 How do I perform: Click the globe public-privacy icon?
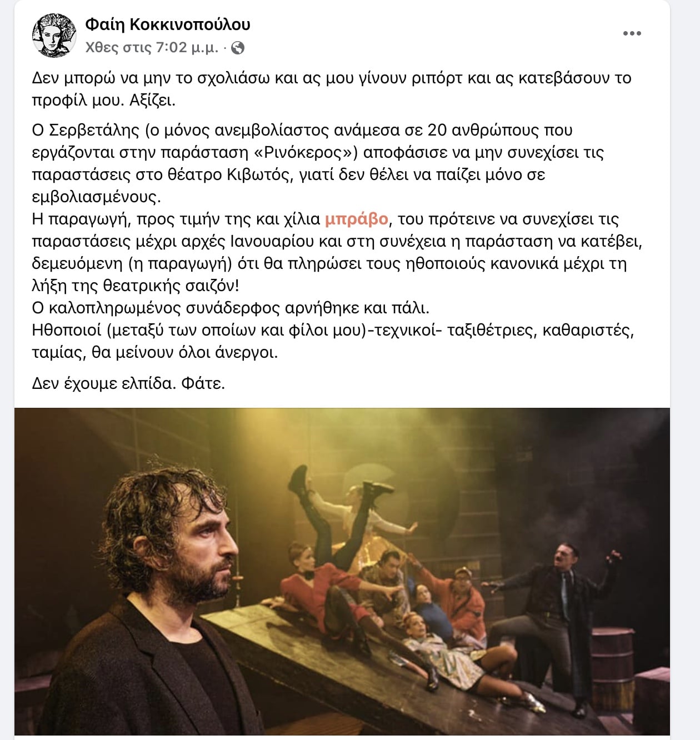click(238, 48)
